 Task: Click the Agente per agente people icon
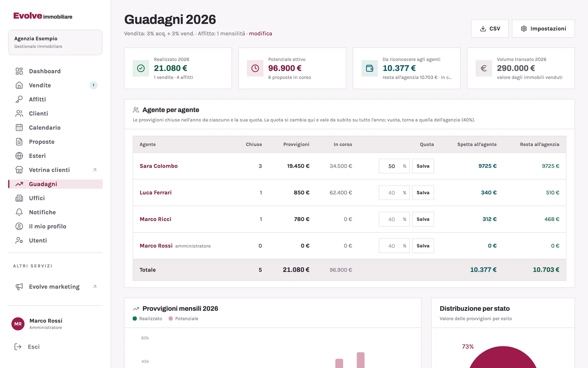click(136, 110)
